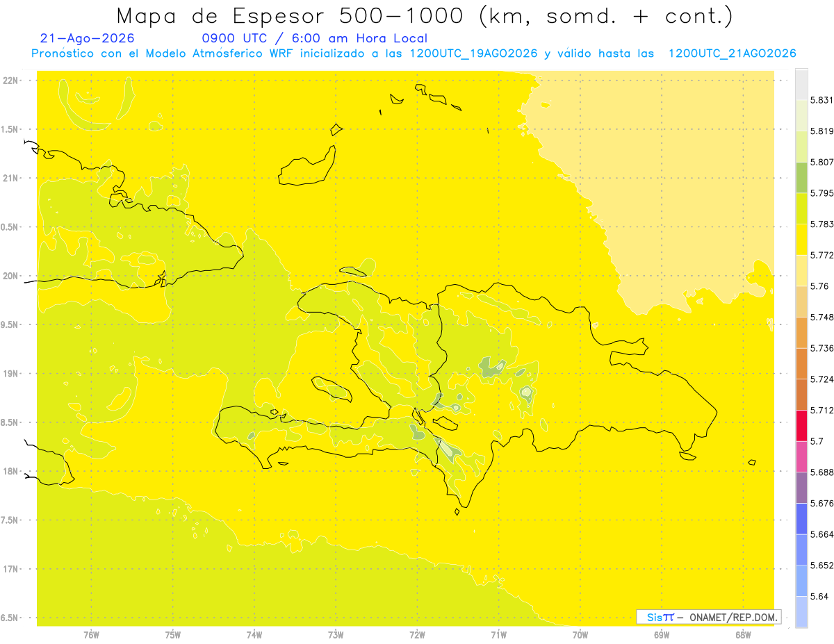Screen dimensions: 834x644
Task: Click the pale yellow legend swatch between 5.76 and 5.772
Action: (801, 270)
